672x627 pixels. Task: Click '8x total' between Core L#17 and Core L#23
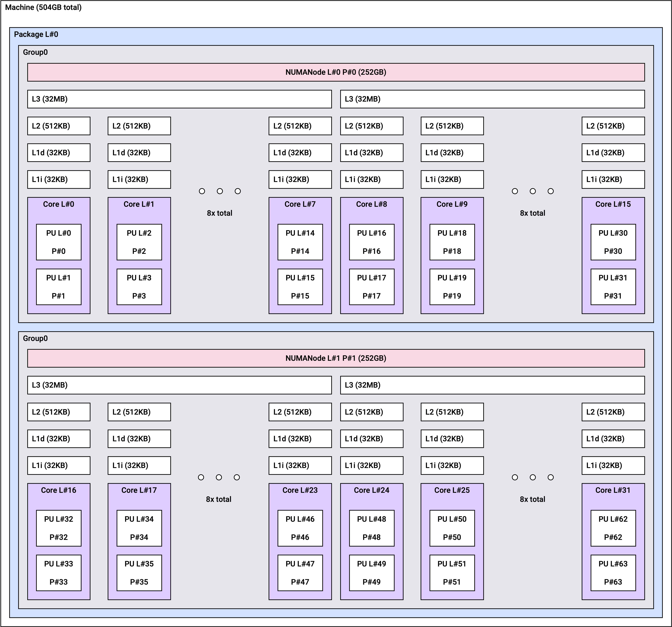click(219, 499)
